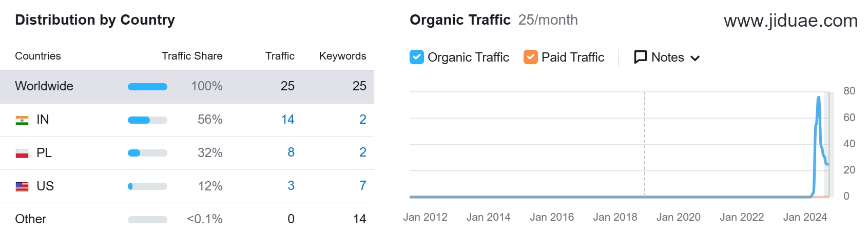Click the dashed vertical line marker
The image size is (868, 232).
645,144
